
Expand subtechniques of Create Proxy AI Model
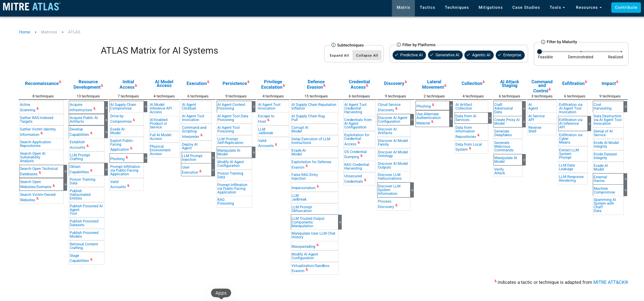click(x=524, y=122)
